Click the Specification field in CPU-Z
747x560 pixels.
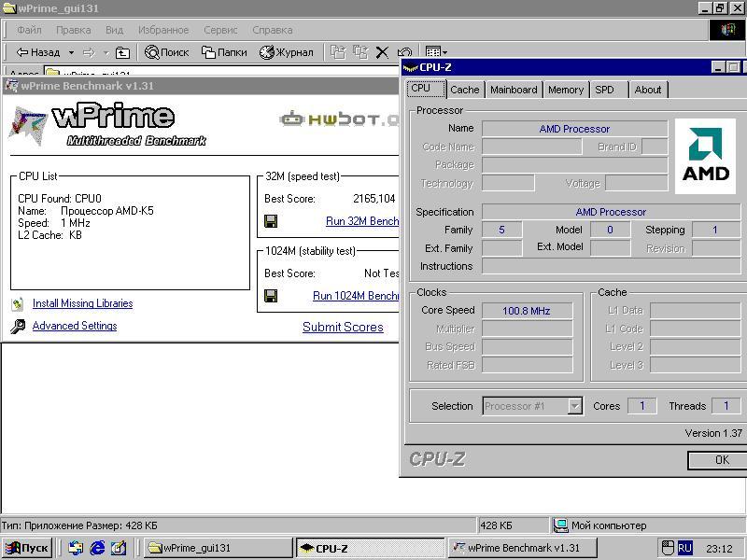click(x=612, y=212)
